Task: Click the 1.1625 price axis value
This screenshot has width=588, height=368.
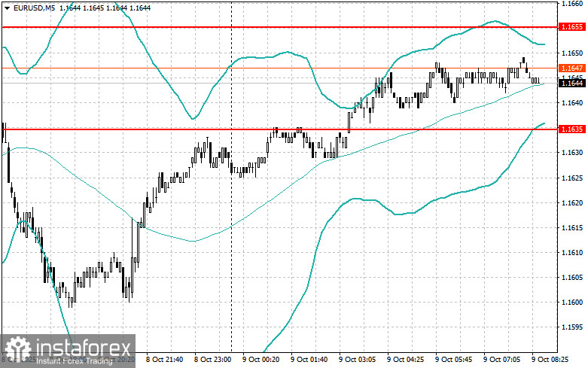Action: (572, 178)
